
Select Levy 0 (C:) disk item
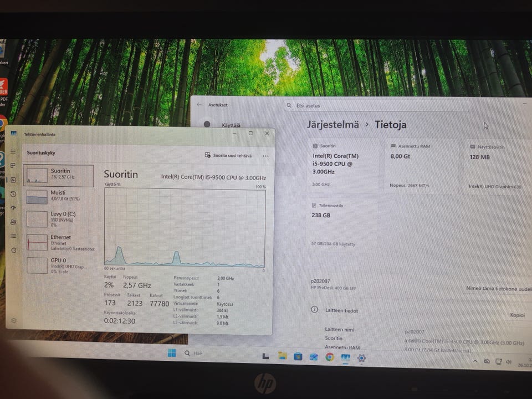(x=58, y=219)
